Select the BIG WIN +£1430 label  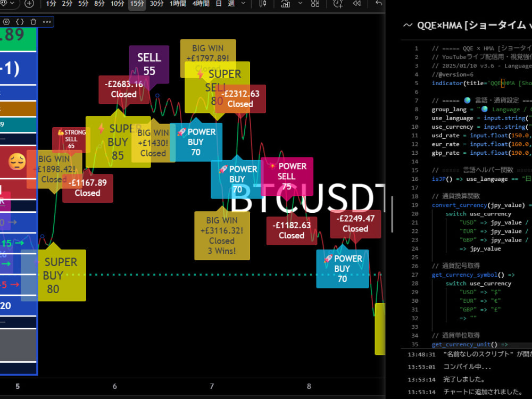coord(153,143)
